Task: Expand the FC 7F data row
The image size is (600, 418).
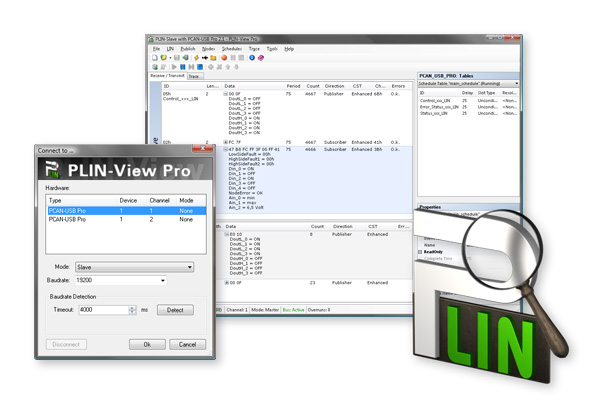Action: tap(226, 142)
